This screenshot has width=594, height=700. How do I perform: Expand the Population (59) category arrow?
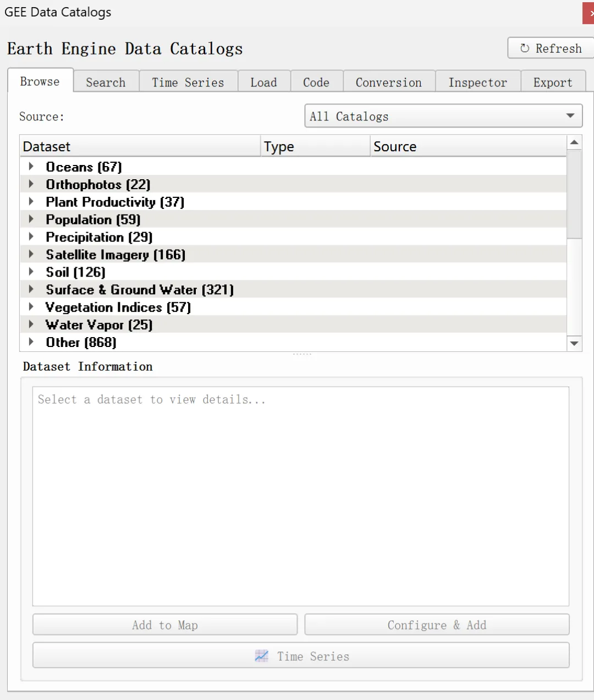pyautogui.click(x=31, y=219)
